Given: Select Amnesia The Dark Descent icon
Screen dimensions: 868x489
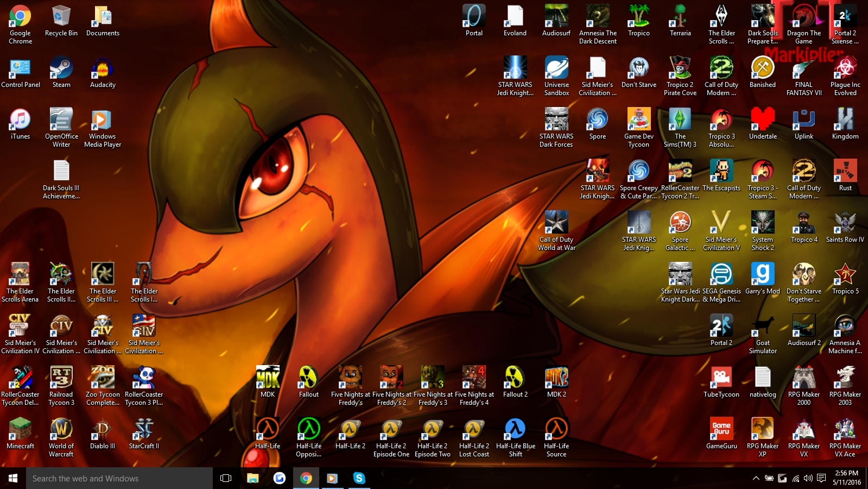Looking at the screenshot, I should tap(598, 25).
